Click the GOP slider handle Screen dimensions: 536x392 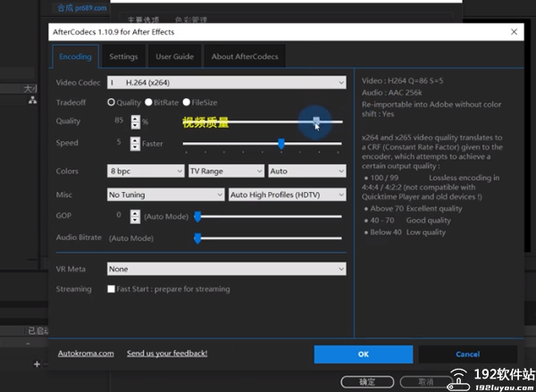click(197, 217)
